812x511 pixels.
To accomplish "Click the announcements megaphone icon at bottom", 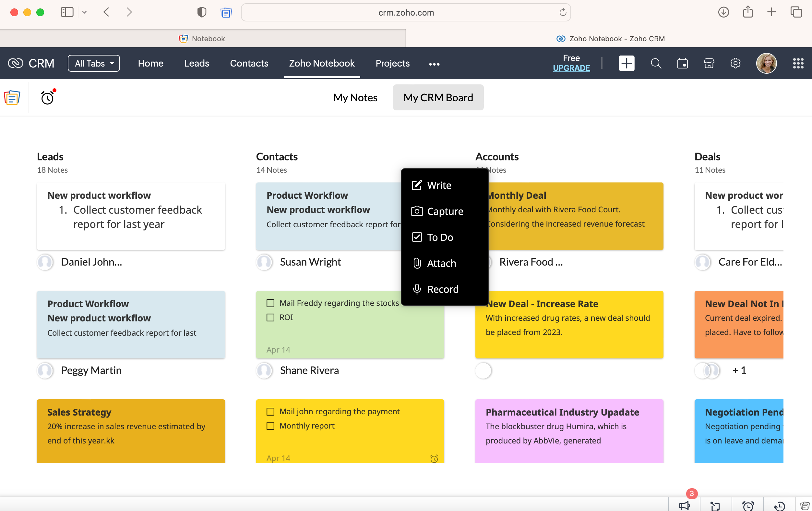I will (684, 505).
